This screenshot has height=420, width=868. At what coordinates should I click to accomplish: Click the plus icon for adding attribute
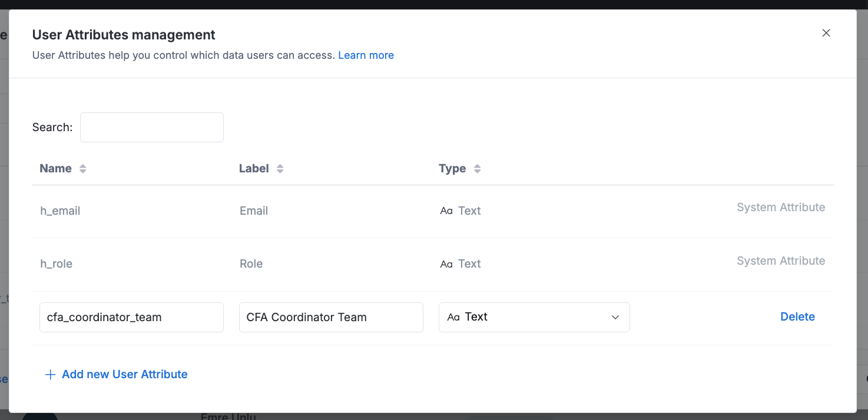click(x=51, y=375)
